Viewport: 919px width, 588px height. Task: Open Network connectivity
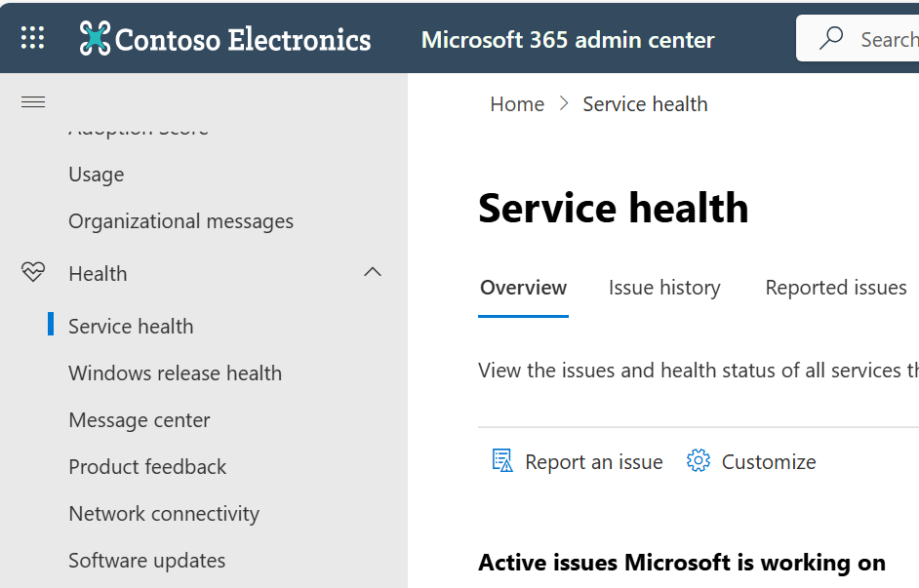[x=164, y=514]
